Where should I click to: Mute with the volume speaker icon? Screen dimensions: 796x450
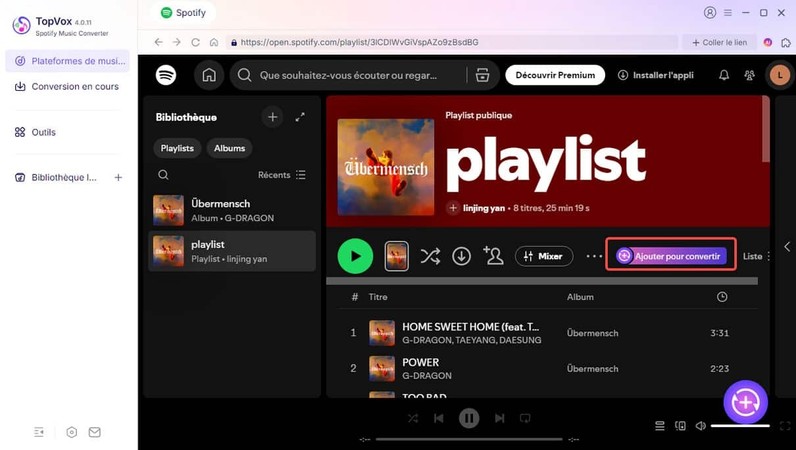pyautogui.click(x=701, y=426)
